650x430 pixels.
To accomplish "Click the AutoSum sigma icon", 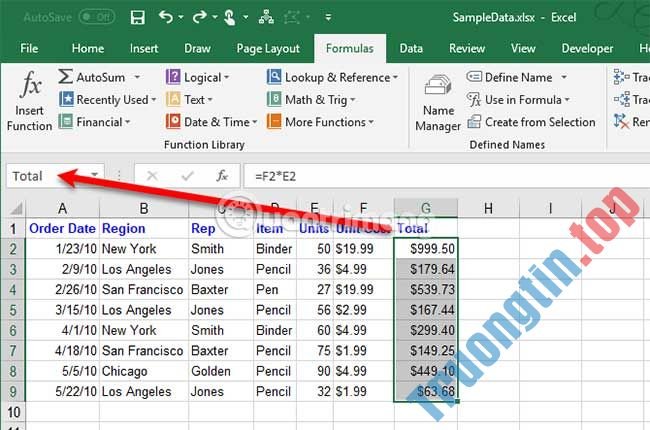I will pyautogui.click(x=65, y=77).
